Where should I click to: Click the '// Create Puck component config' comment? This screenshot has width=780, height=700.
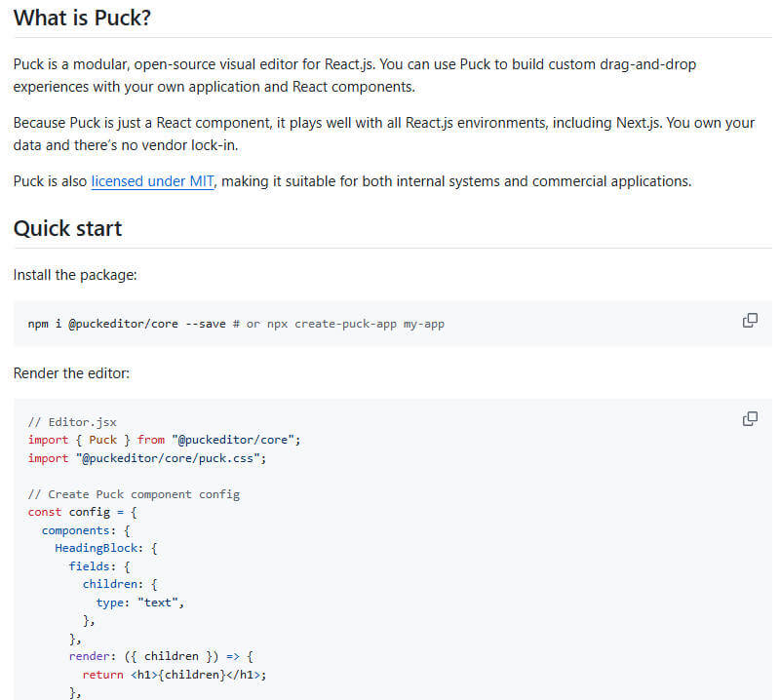click(134, 494)
